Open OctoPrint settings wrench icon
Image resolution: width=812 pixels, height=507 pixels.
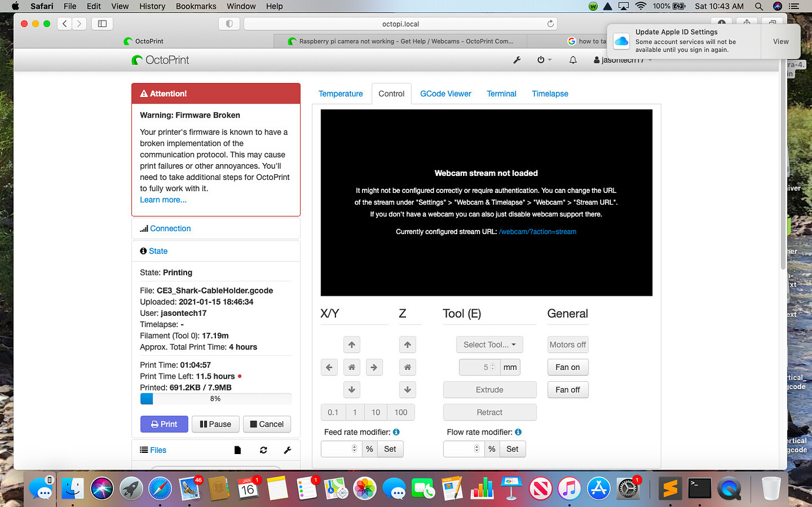tap(517, 60)
